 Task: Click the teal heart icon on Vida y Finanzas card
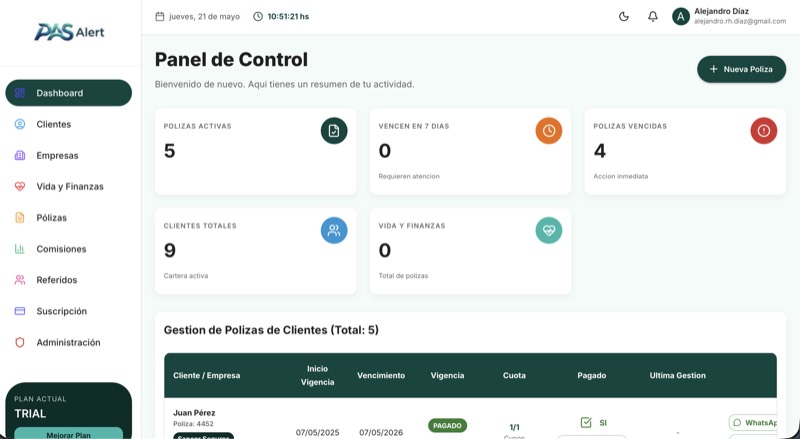548,230
